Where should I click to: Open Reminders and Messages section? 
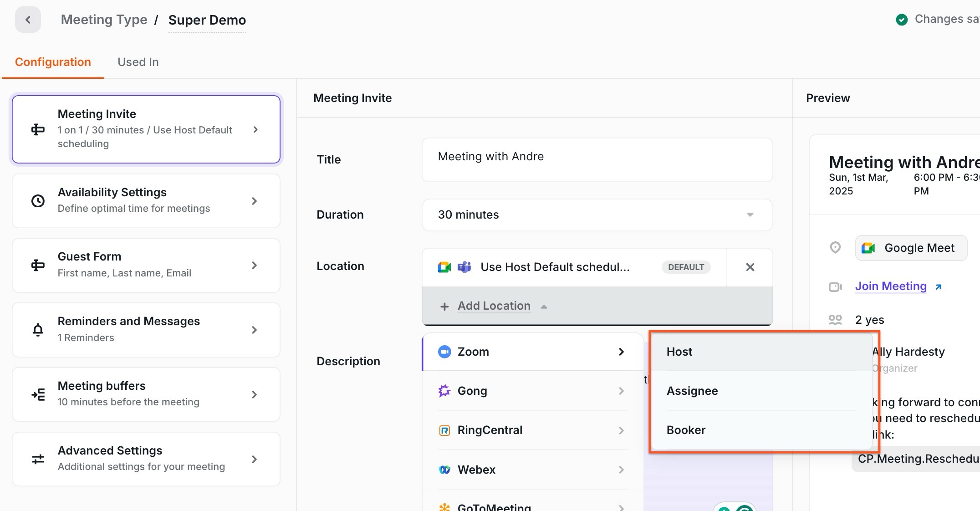pos(146,330)
